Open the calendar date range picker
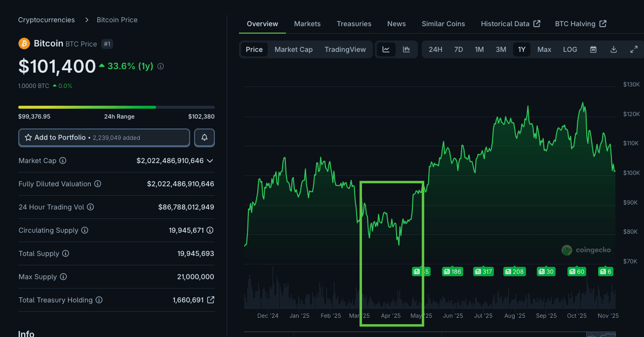Viewport: 644px width, 337px height. tap(594, 49)
